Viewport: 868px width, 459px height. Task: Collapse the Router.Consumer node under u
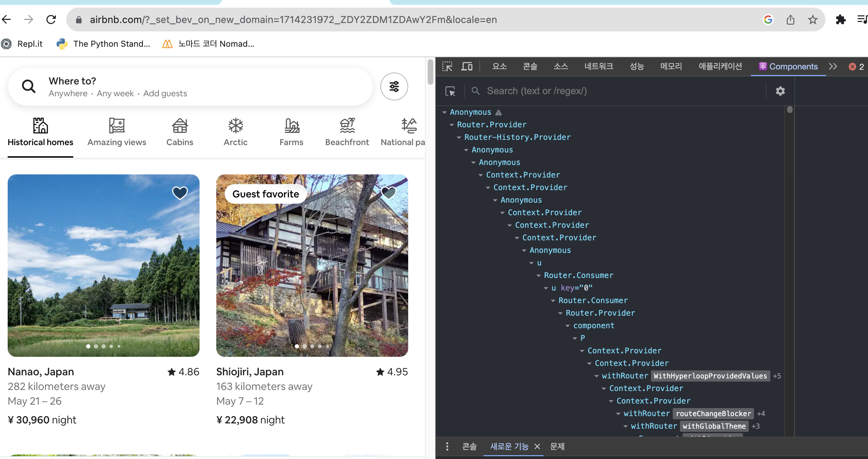(538, 276)
